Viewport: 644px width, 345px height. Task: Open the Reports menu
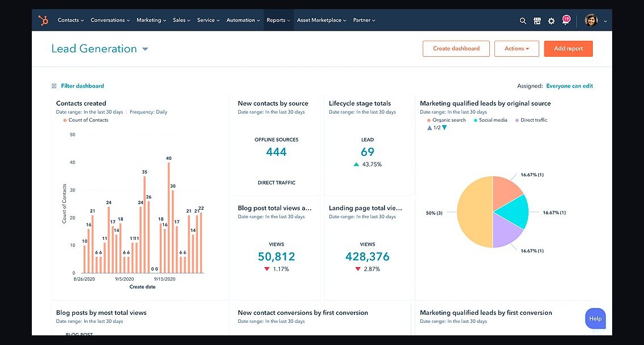[278, 20]
